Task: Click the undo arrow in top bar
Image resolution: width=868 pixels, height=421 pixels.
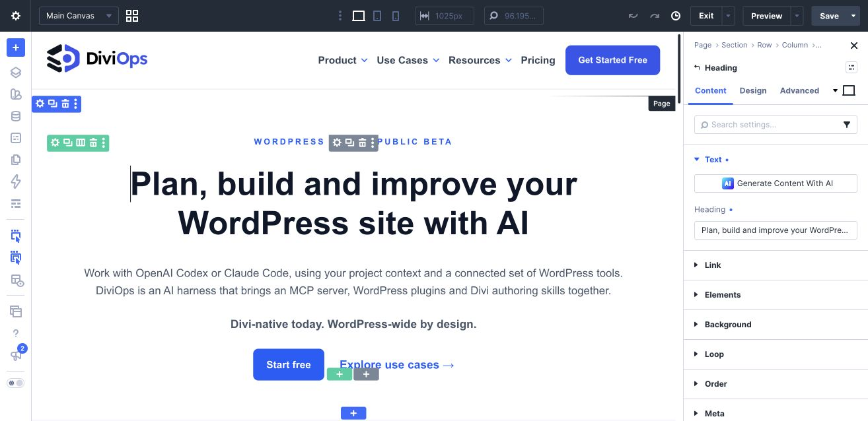Action: click(x=633, y=16)
